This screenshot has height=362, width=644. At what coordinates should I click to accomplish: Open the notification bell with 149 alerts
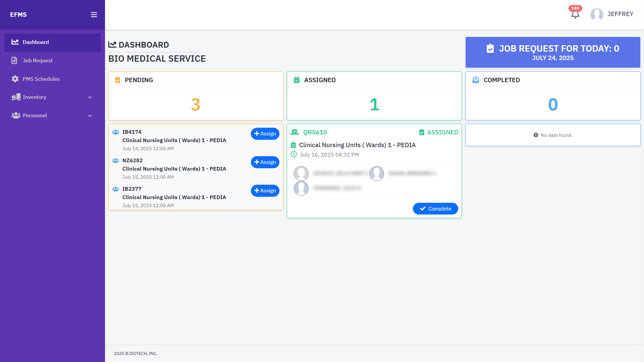[575, 14]
